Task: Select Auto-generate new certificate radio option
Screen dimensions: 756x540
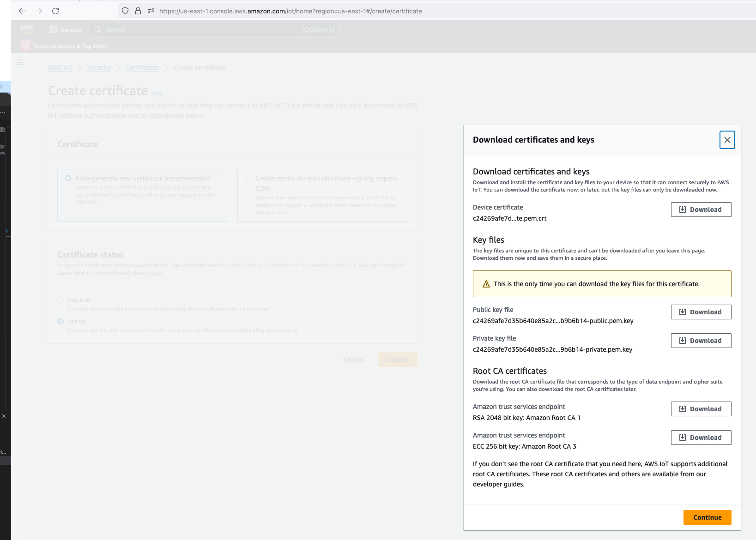Action: [x=68, y=178]
